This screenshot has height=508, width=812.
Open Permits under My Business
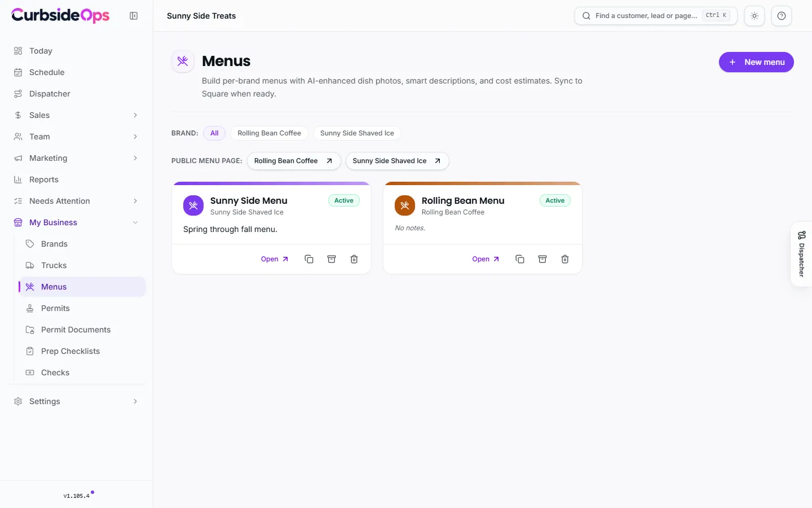[x=82, y=308]
